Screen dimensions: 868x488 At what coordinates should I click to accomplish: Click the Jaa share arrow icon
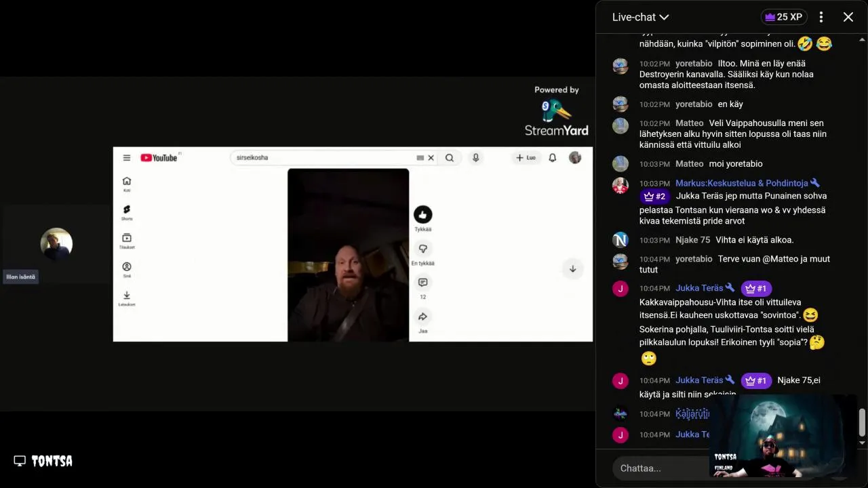click(x=423, y=317)
